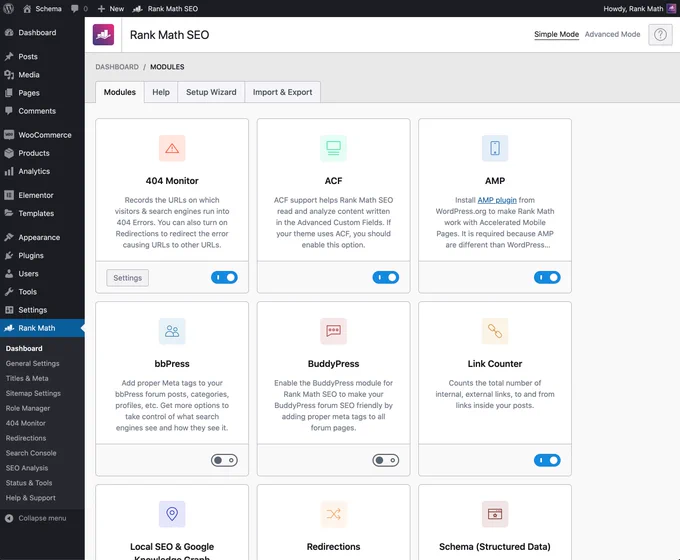Enable the BuddyPress module toggle
680x560 pixels.
tap(386, 460)
